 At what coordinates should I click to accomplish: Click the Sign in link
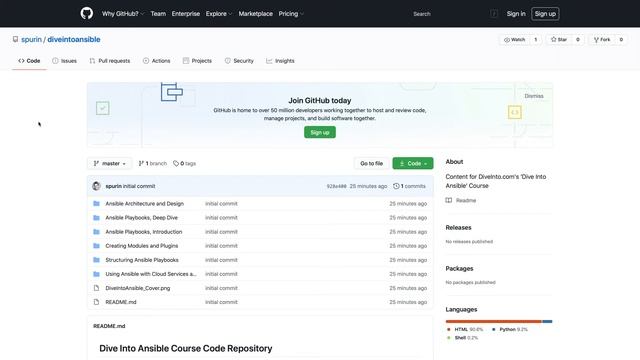pyautogui.click(x=516, y=13)
